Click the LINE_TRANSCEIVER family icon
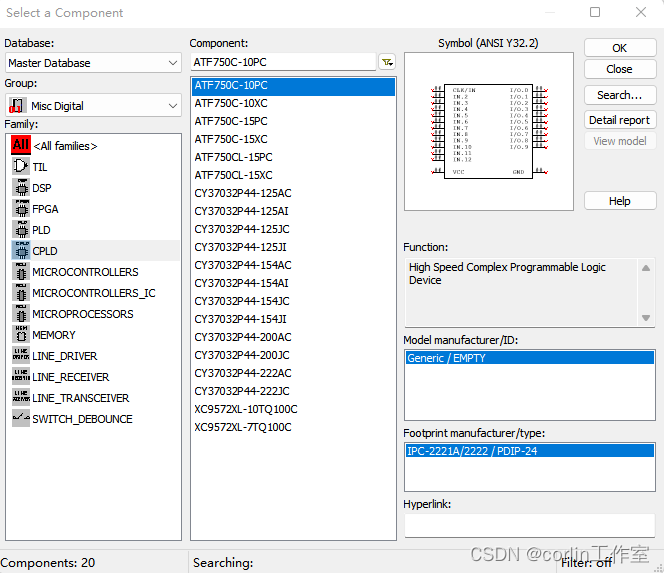The height and width of the screenshot is (573, 664). [x=21, y=398]
